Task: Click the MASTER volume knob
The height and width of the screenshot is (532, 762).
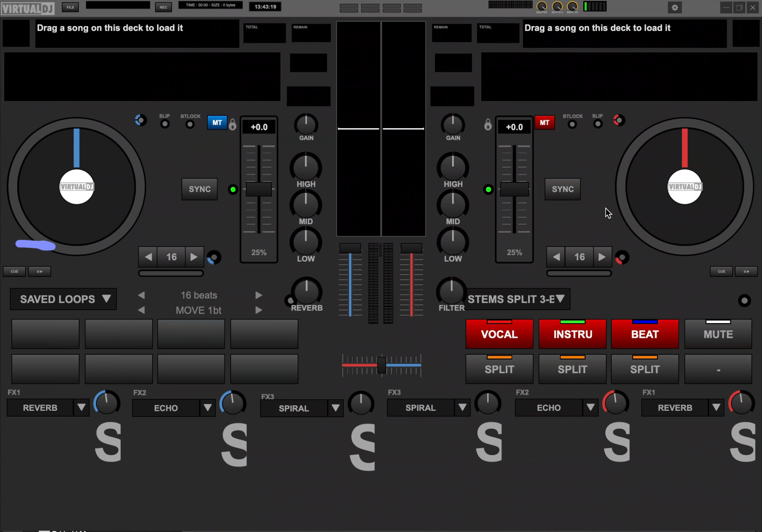Action: (x=542, y=6)
